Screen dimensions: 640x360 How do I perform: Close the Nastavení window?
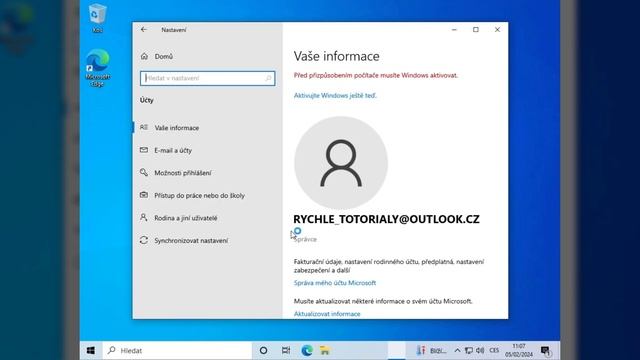(497, 29)
